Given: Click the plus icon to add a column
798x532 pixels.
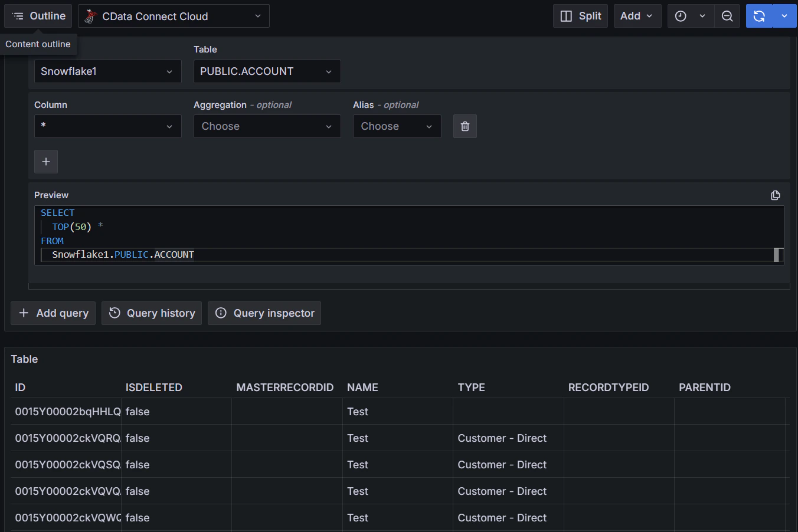Looking at the screenshot, I should 46,162.
